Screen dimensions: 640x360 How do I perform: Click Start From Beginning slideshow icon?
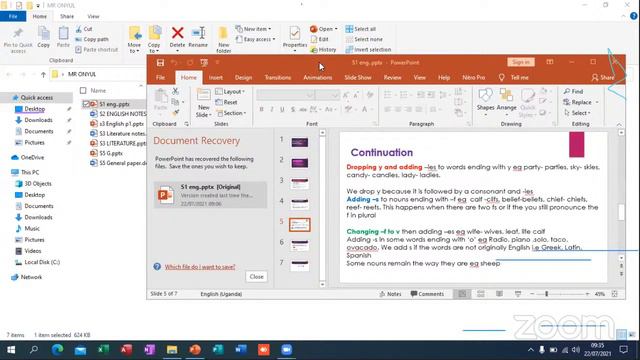click(204, 62)
